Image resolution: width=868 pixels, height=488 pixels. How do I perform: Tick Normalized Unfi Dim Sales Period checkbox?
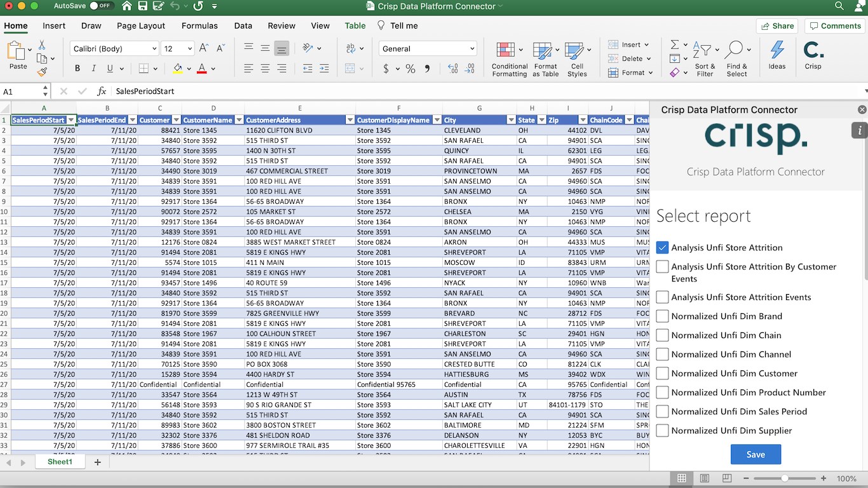point(662,411)
